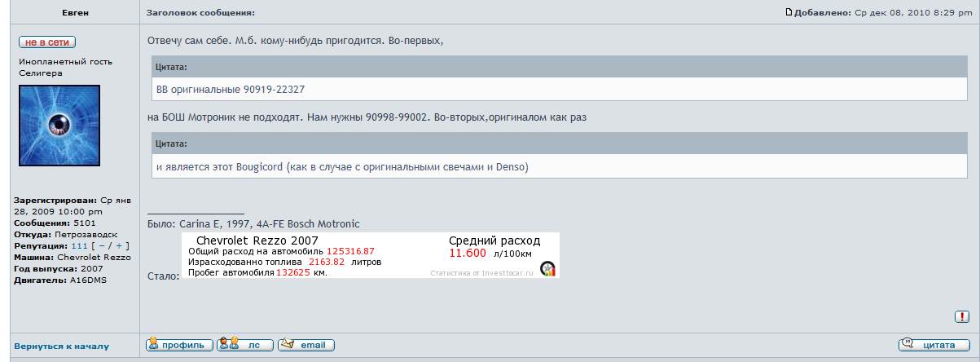This screenshot has height=362, width=980.
Task: Click the red exclamation report-post icon
Action: 961,316
